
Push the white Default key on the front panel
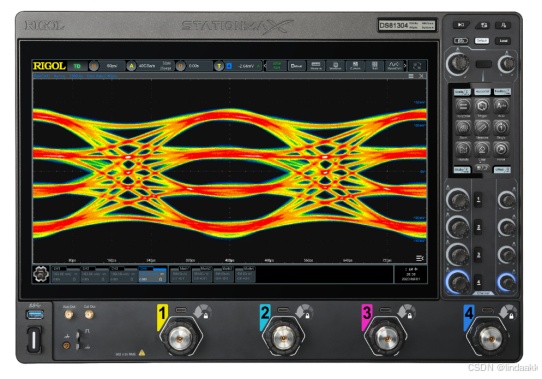tap(482, 40)
